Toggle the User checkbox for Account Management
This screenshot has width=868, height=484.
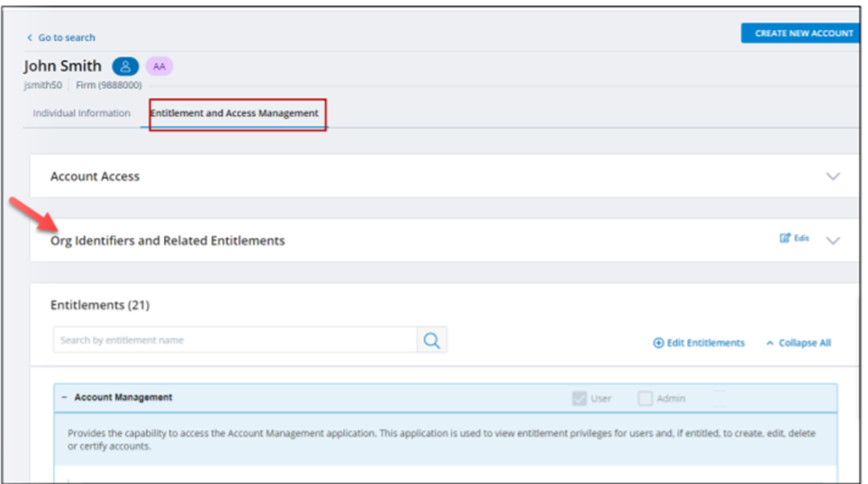point(580,398)
